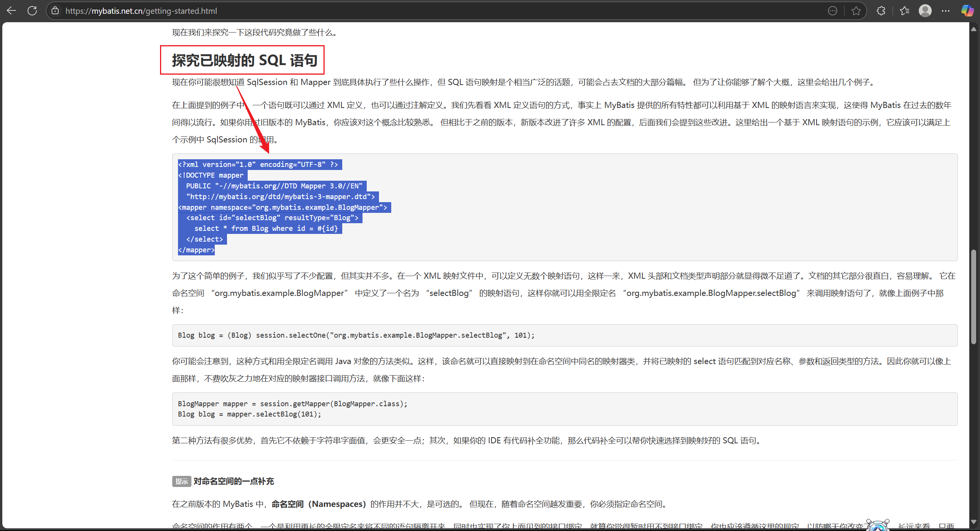This screenshot has width=980, height=531.
Task: Add this page to favorites star
Action: 856,11
